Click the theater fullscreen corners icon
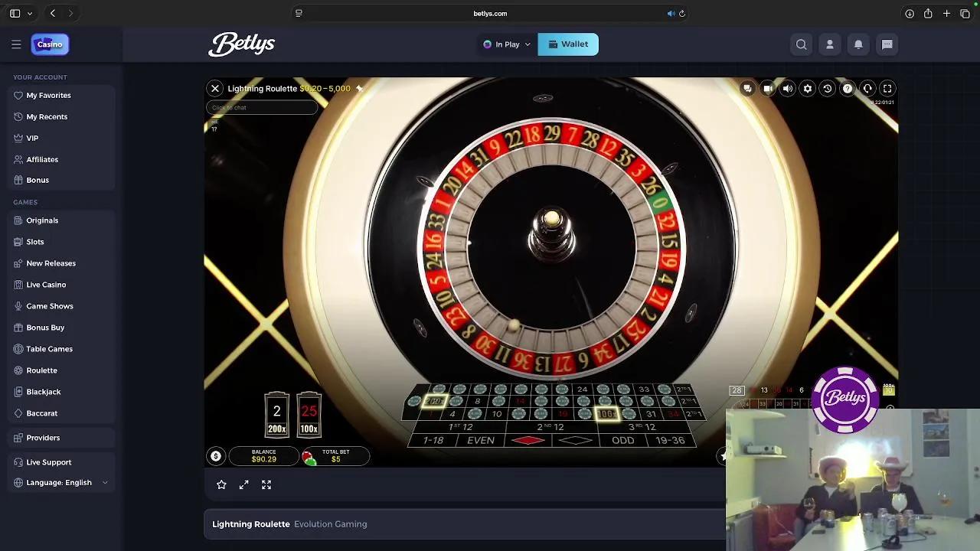The height and width of the screenshot is (551, 980). tap(266, 484)
